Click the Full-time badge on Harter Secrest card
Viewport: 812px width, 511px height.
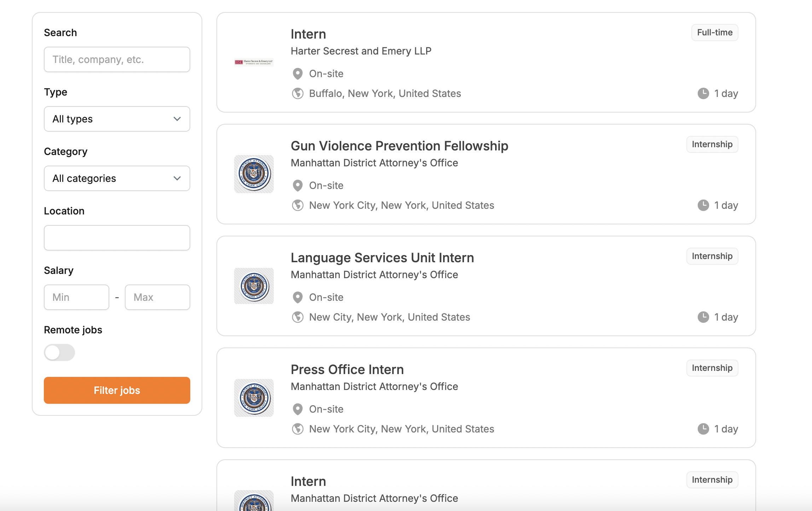coord(715,33)
